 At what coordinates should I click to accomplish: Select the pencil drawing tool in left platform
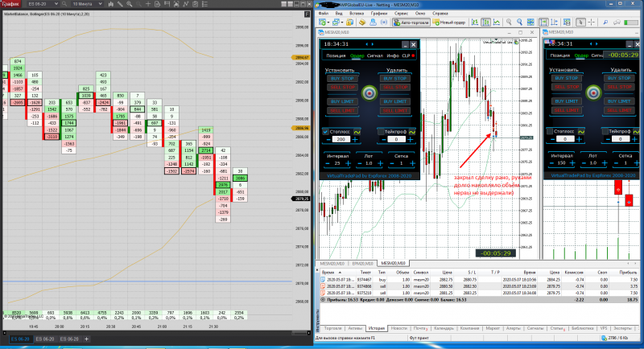tap(120, 4)
